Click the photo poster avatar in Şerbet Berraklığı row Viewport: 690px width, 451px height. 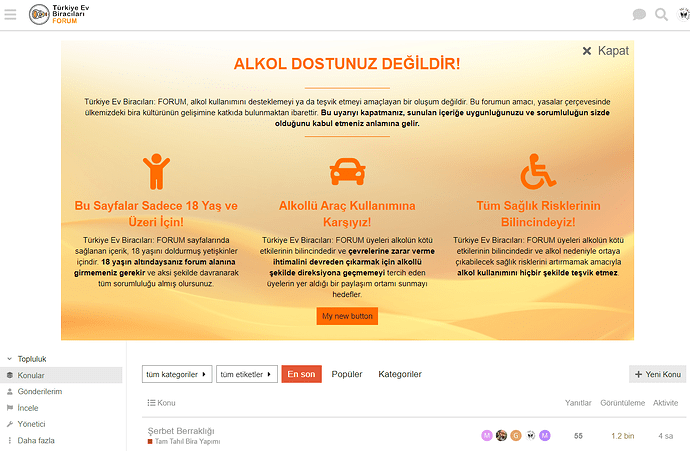501,436
